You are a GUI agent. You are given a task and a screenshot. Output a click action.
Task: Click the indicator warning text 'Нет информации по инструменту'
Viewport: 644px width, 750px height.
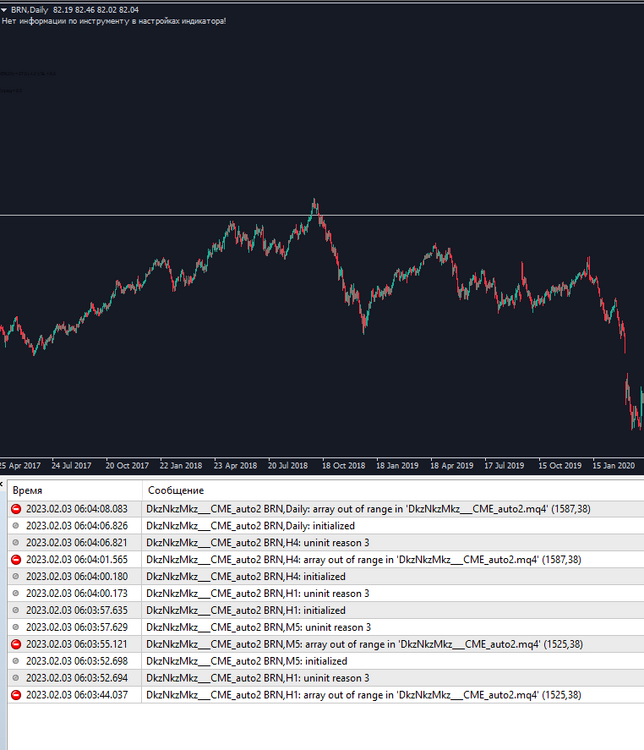point(114,21)
